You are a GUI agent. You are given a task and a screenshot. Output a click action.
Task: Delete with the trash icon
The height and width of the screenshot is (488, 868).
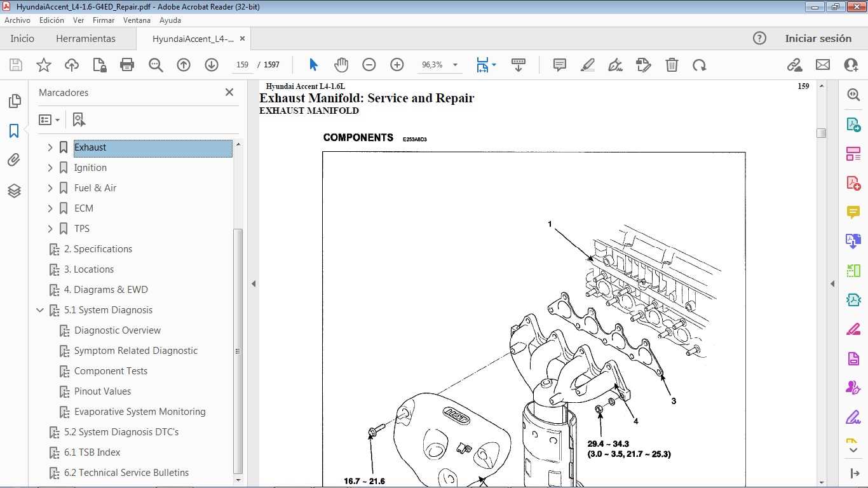672,65
